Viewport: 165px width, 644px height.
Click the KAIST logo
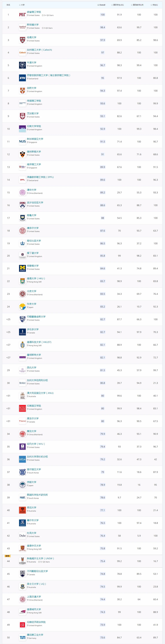coord(23,497)
